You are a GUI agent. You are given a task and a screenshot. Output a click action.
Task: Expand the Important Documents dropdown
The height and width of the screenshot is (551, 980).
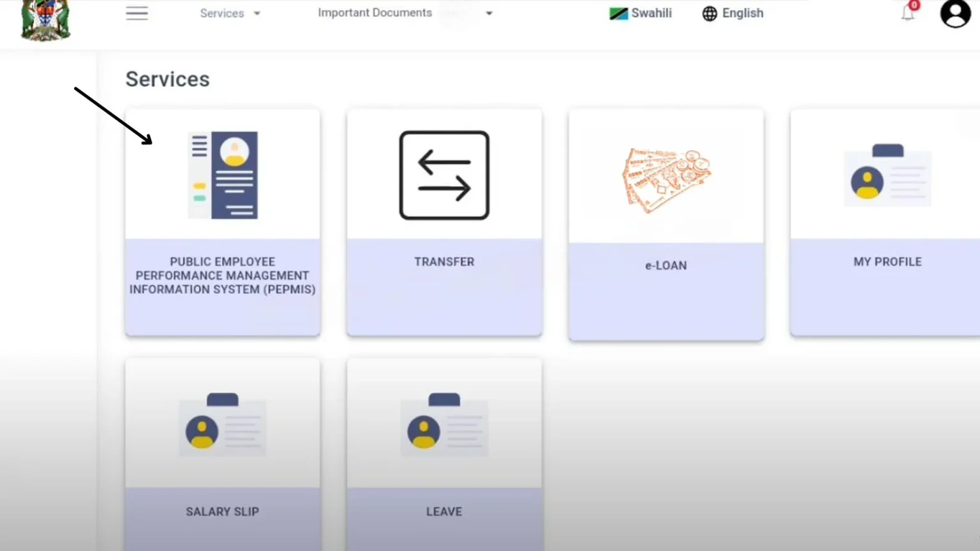coord(489,12)
